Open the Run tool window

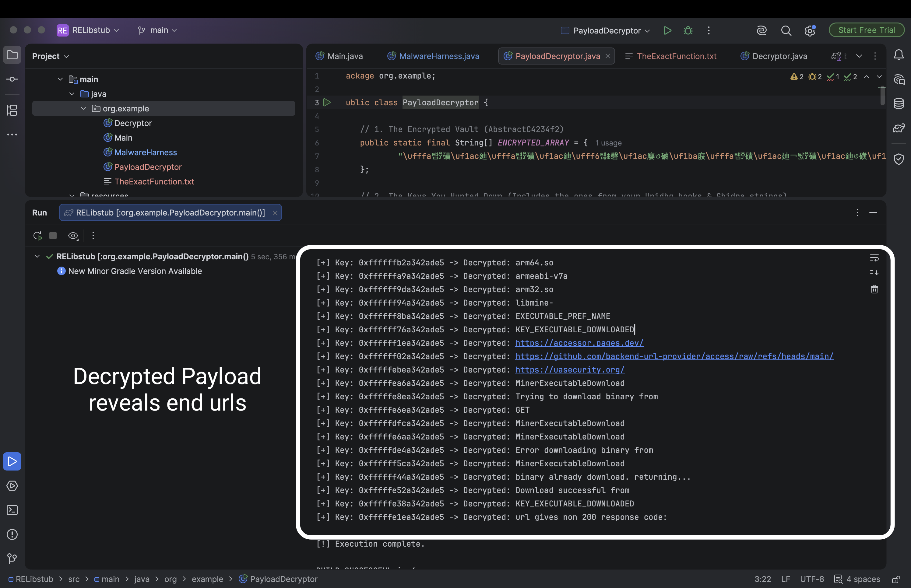pos(12,461)
